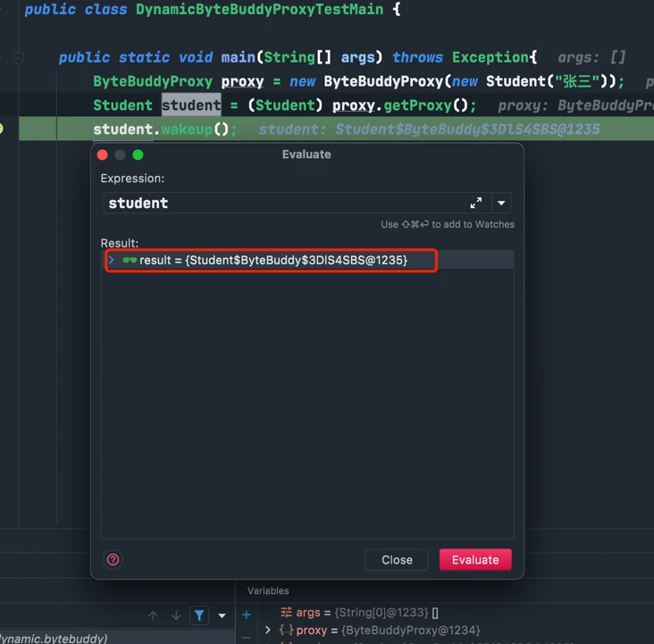
Task: Select the Variables panel tab
Action: click(268, 591)
